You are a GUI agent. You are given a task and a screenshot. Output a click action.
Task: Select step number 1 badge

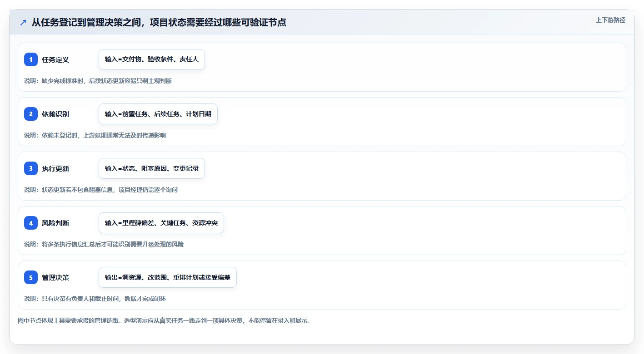(x=31, y=59)
